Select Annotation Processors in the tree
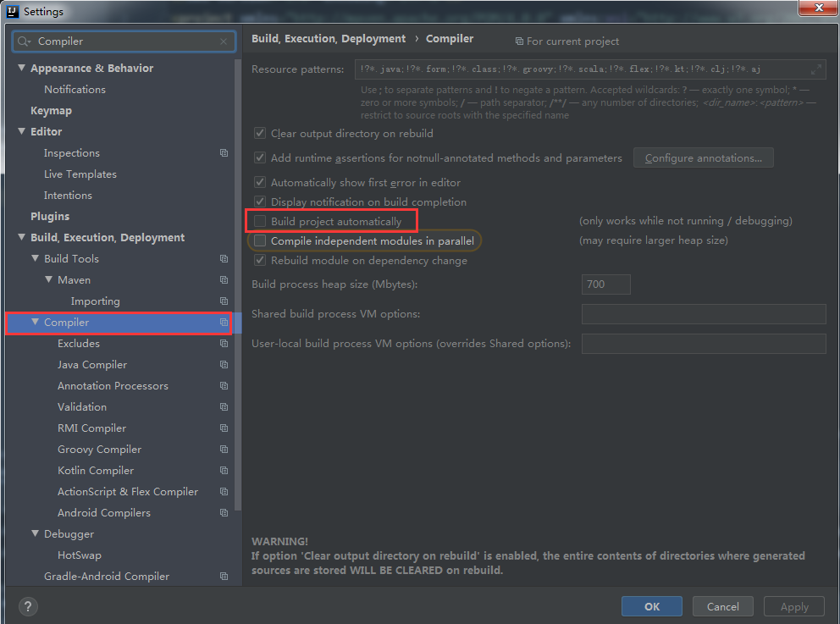The height and width of the screenshot is (624, 840). [113, 385]
